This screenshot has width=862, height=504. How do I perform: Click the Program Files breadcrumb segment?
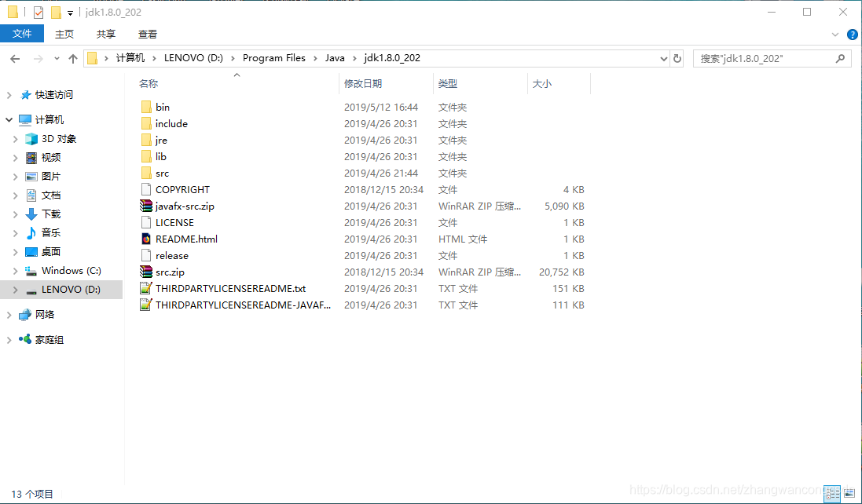(x=273, y=58)
